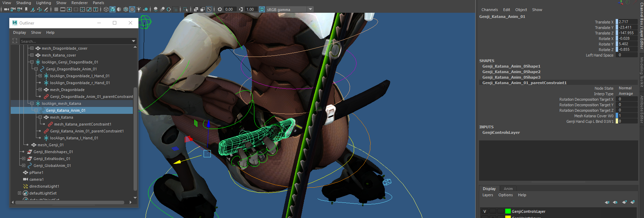Click the Shadows icon in panel toolbar
Screen dimensions: 644x218
(x=145, y=9)
